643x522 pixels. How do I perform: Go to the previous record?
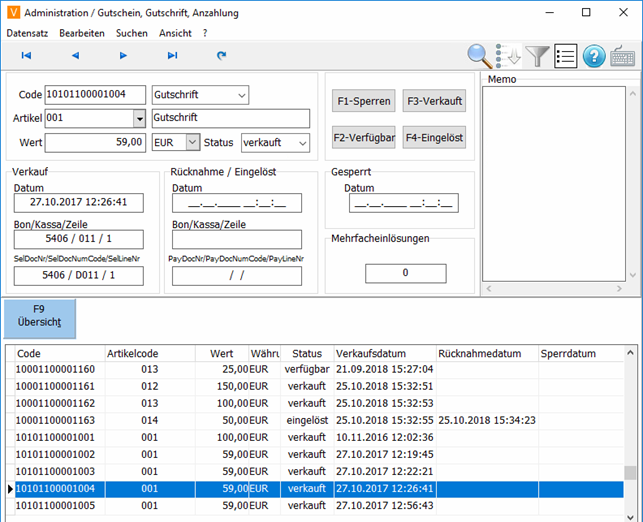pos(75,56)
